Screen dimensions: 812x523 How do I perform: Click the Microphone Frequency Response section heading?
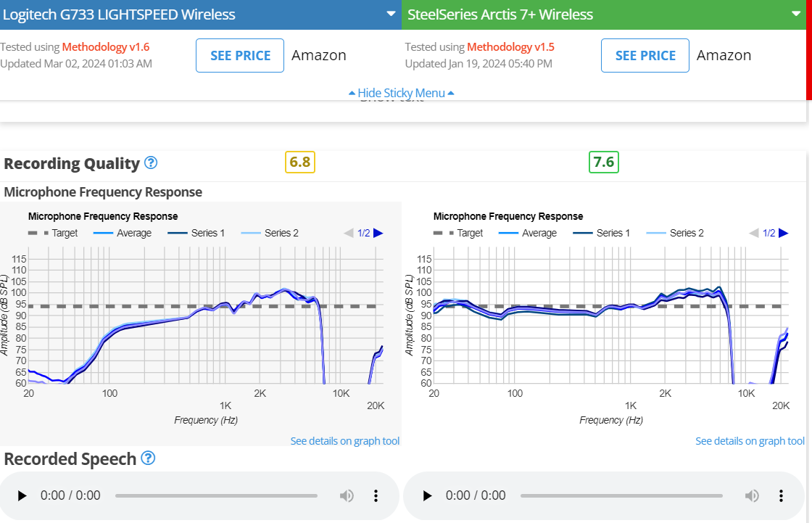click(x=103, y=192)
